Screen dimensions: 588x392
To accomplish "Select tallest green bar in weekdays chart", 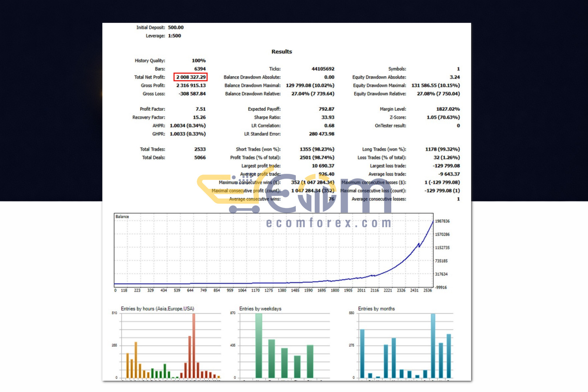I will click(258, 345).
